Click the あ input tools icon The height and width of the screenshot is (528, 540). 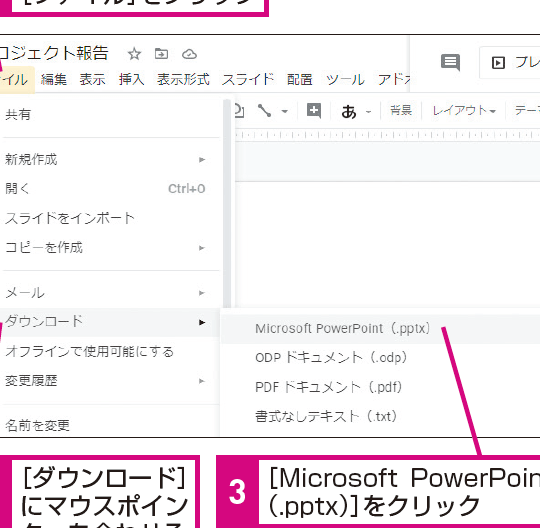349,112
